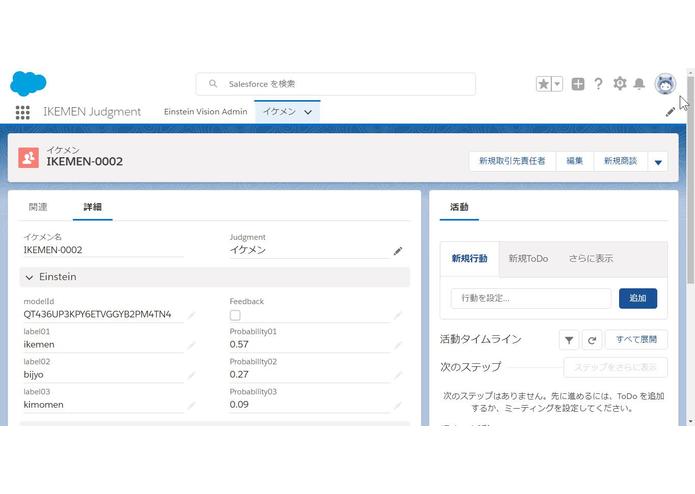This screenshot has height=494, width=695.
Task: Open the user profile avatar
Action: coord(665,84)
